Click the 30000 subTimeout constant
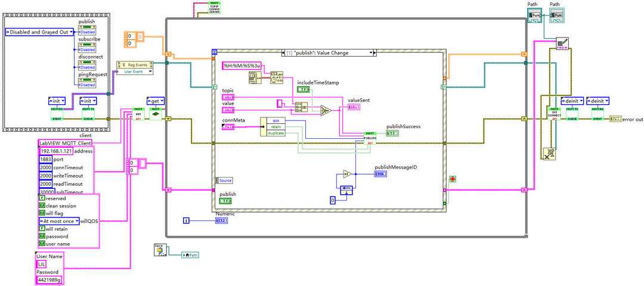The width and height of the screenshot is (644, 286). click(47, 192)
